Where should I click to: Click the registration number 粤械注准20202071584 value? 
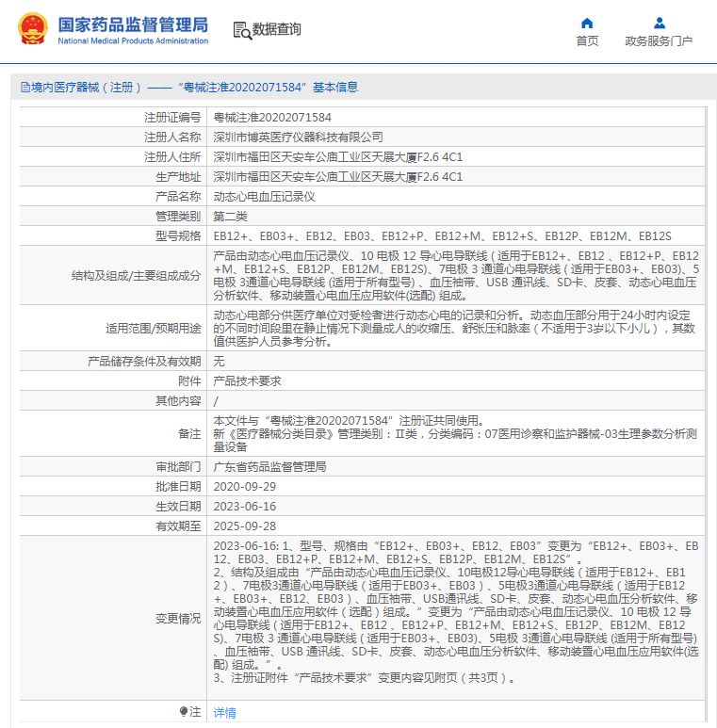point(272,118)
